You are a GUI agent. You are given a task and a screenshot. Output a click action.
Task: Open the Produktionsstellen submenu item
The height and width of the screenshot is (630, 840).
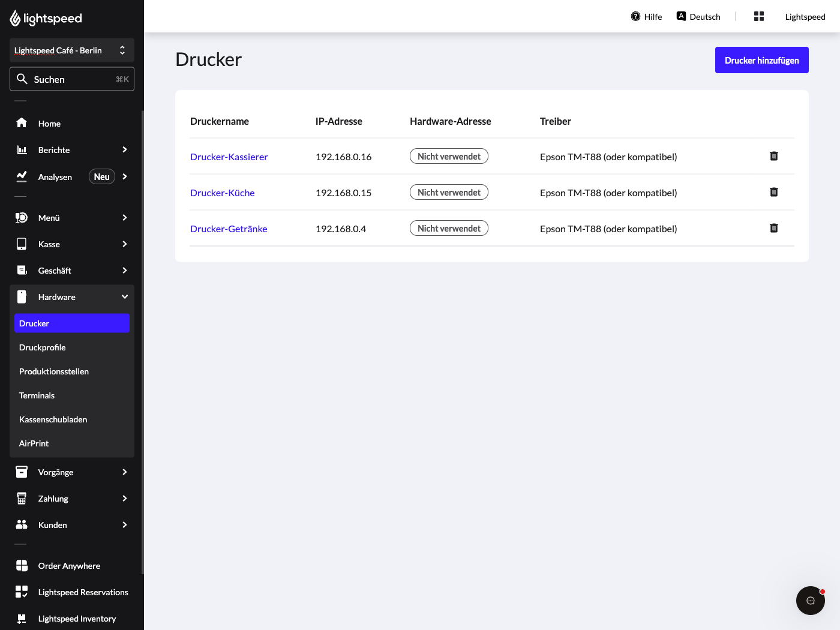pos(72,371)
